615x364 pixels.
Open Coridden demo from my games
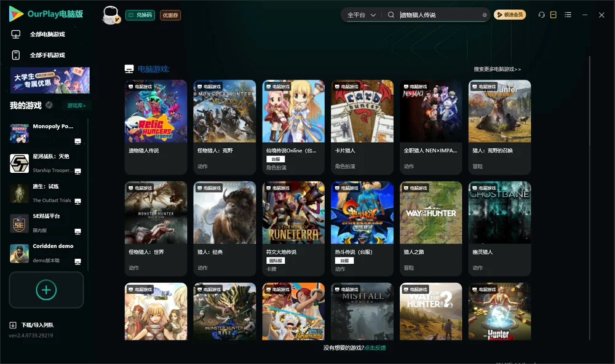[x=46, y=253]
